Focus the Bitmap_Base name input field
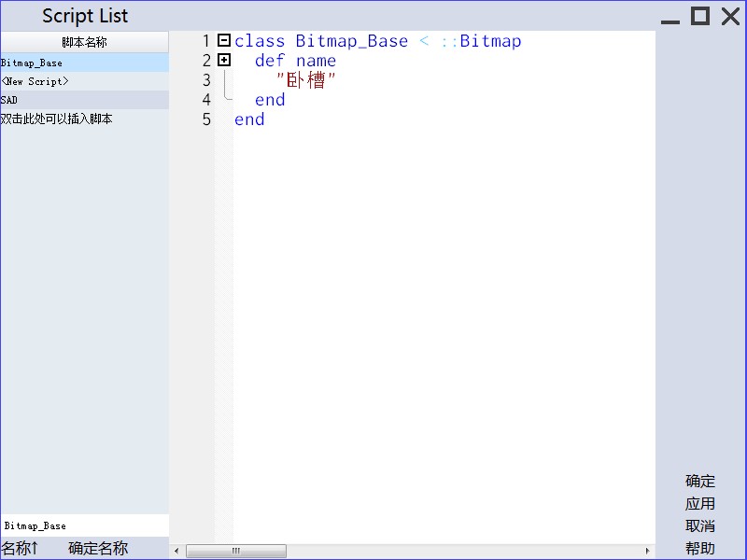The width and height of the screenshot is (747, 560). coord(84,525)
